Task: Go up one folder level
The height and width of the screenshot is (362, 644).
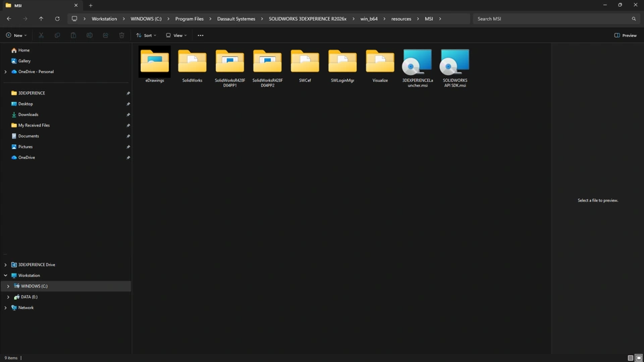Action: [41, 19]
